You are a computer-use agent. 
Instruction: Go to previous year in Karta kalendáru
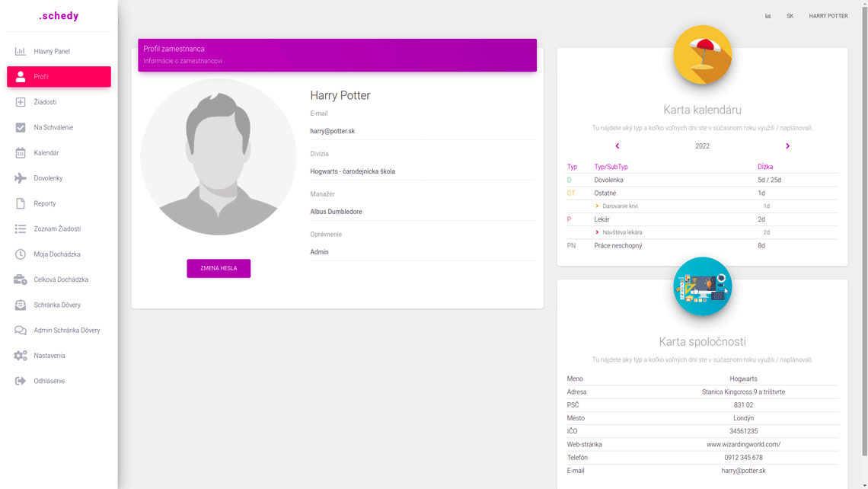point(617,146)
